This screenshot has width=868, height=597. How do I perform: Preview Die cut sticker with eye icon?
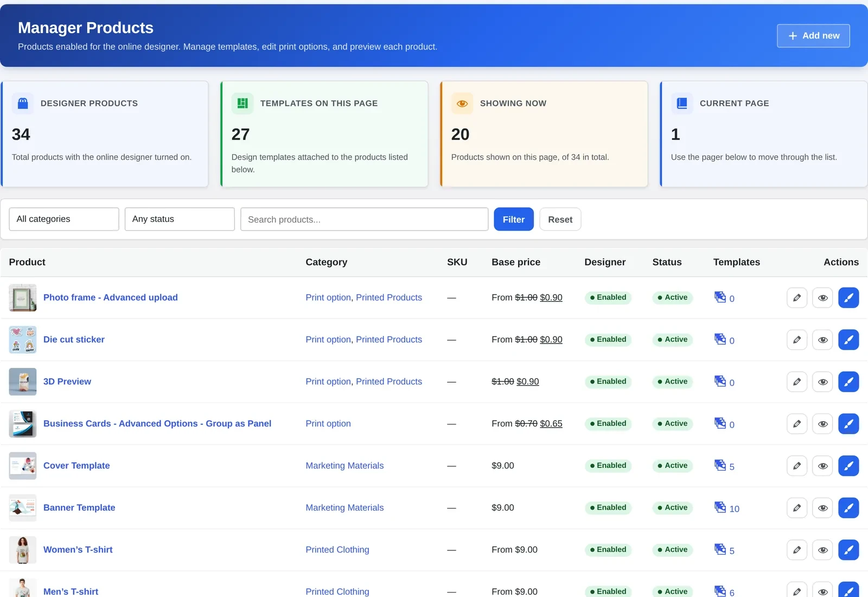[822, 340]
